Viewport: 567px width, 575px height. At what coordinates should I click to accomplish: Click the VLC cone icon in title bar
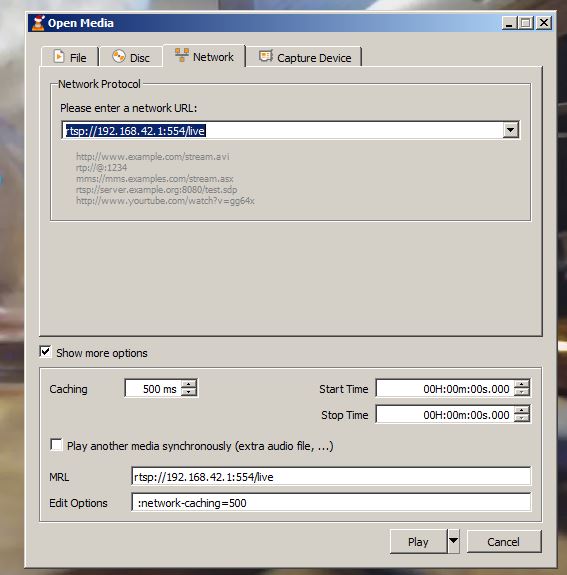[38, 23]
